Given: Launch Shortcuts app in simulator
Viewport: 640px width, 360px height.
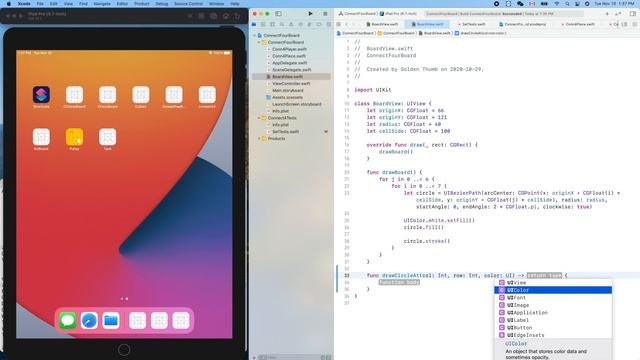Looking at the screenshot, I should pos(41,95).
